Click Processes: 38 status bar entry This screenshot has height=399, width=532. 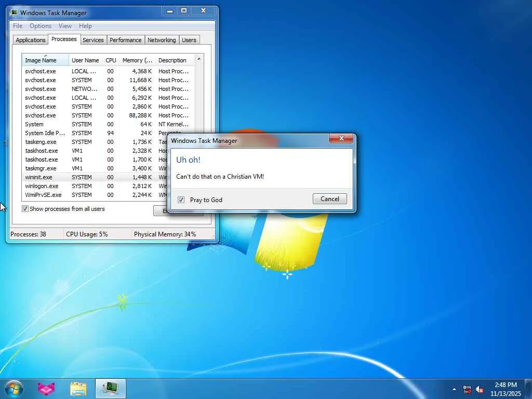(28, 234)
